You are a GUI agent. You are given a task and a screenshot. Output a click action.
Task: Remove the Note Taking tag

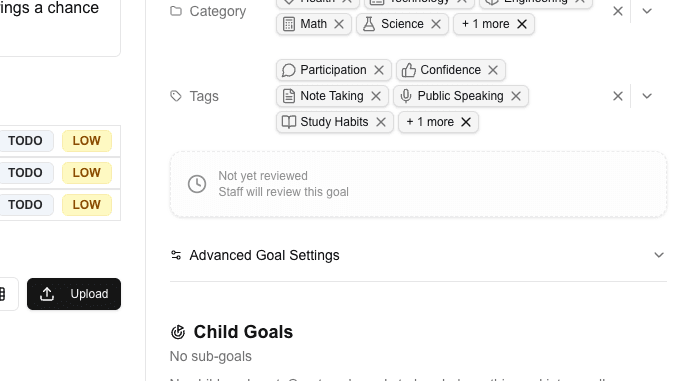376,96
